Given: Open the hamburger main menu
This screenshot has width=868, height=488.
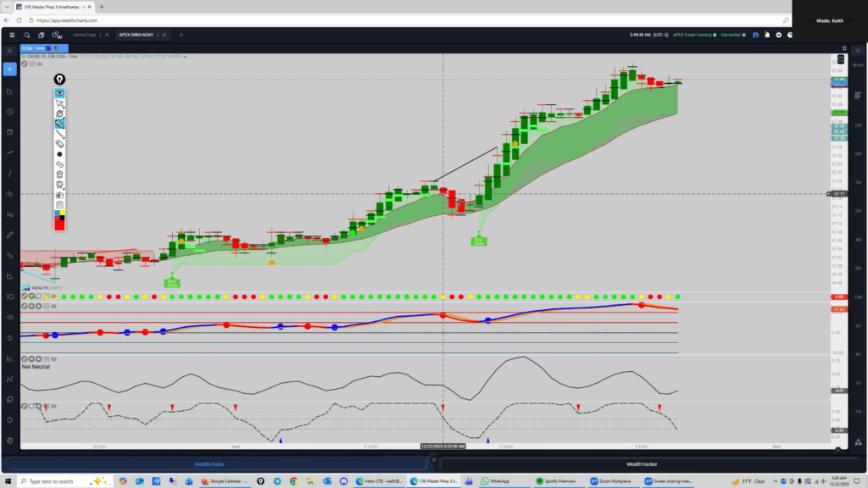Looking at the screenshot, I should click(11, 36).
